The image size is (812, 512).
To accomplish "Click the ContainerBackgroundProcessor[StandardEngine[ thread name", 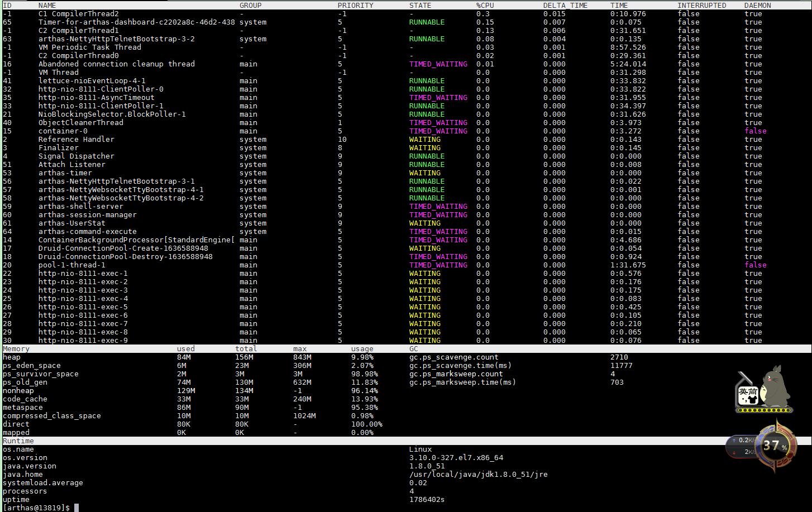I will click(137, 240).
